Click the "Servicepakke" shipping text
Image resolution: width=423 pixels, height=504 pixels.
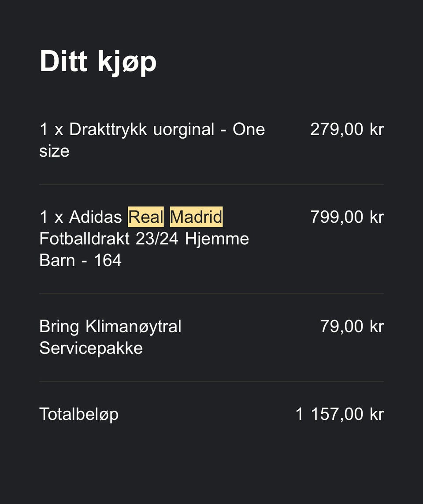pos(91,349)
